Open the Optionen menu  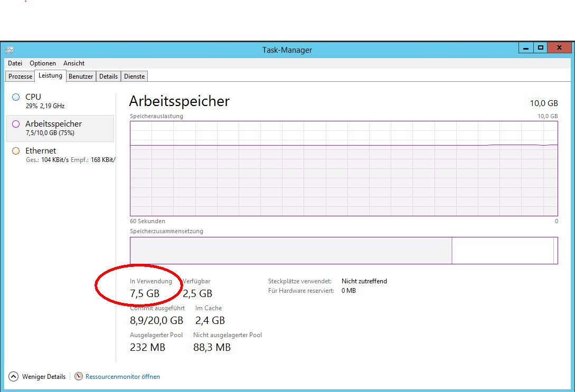[42, 63]
